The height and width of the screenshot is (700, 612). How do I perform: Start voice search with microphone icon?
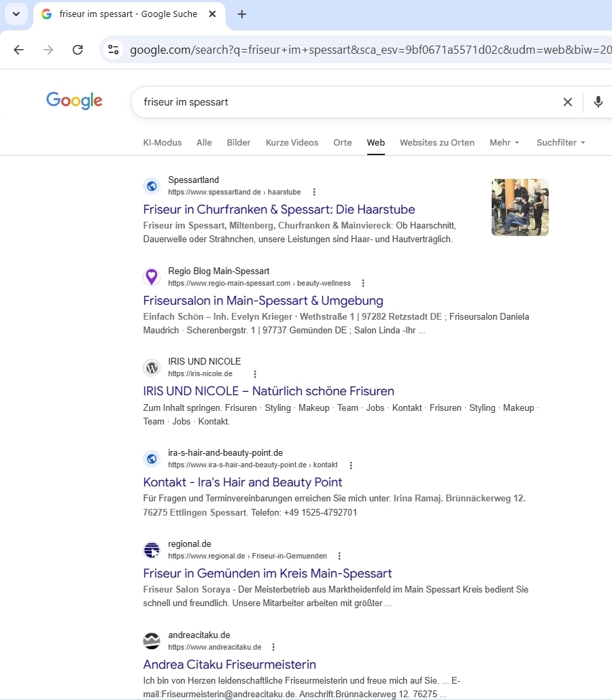[598, 102]
